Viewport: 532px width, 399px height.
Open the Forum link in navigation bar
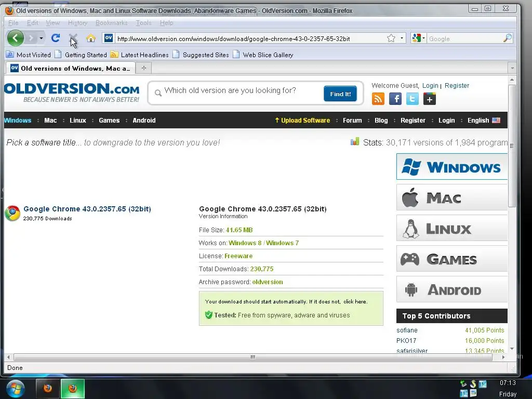coord(352,121)
